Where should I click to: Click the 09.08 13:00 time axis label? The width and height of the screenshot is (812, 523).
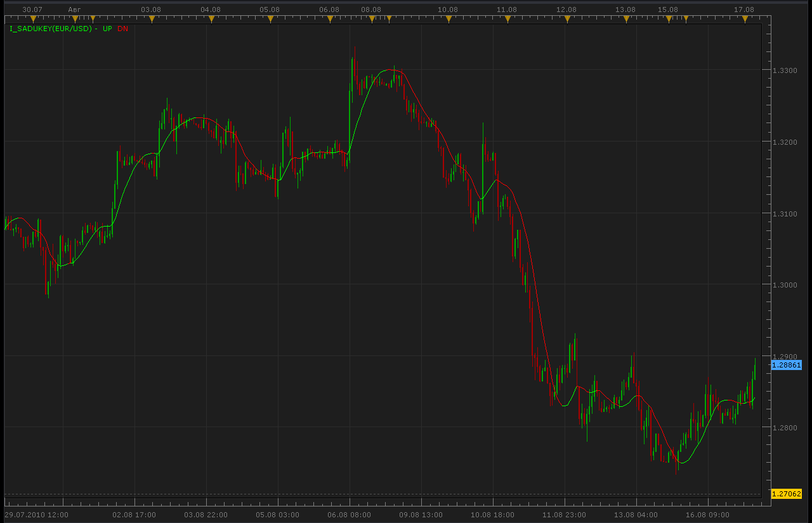pos(421,514)
